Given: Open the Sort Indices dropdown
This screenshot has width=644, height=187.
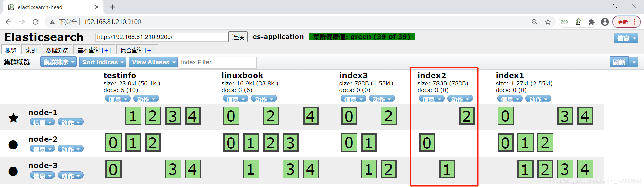Looking at the screenshot, I should [x=103, y=62].
